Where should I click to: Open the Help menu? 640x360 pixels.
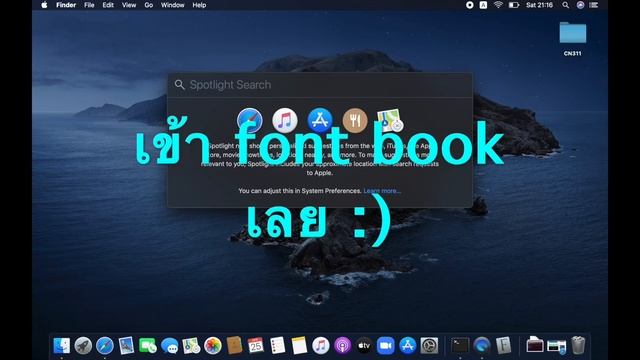[199, 5]
